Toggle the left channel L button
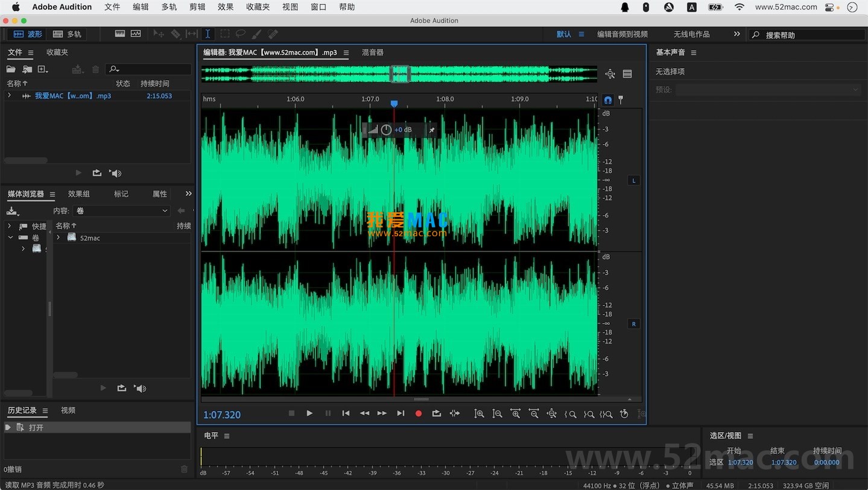Screen dimensions: 868x490 [x=633, y=180]
